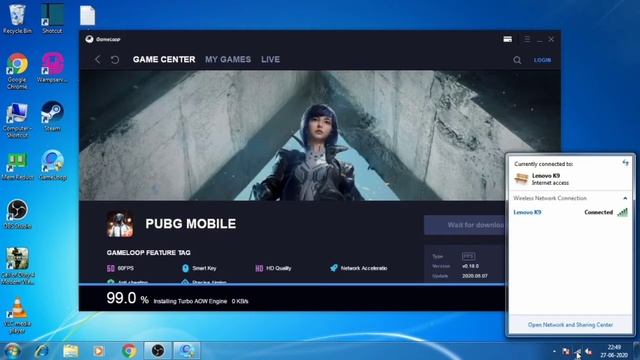Click the PUBG MOBILE title text

click(x=191, y=224)
